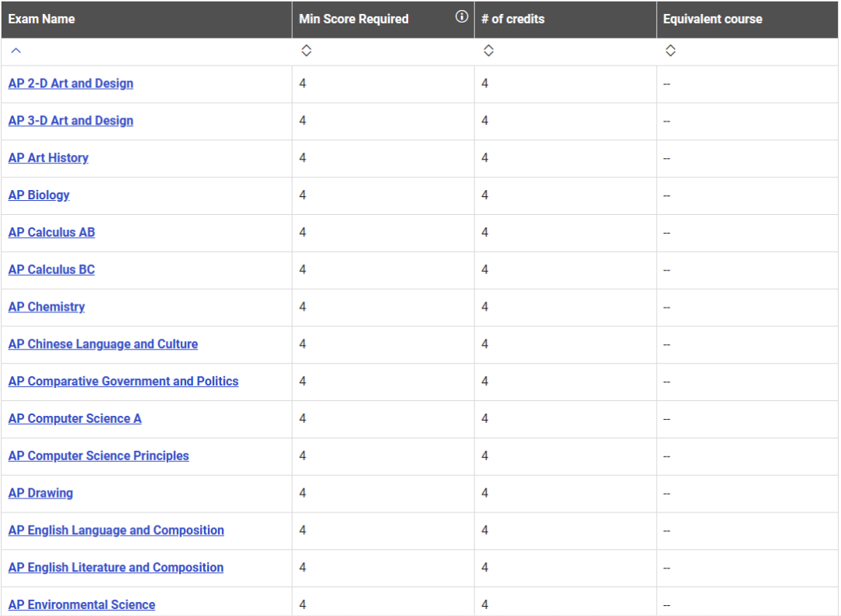This screenshot has width=841, height=616.
Task: Go to AP Art History exam page
Action: (x=48, y=158)
